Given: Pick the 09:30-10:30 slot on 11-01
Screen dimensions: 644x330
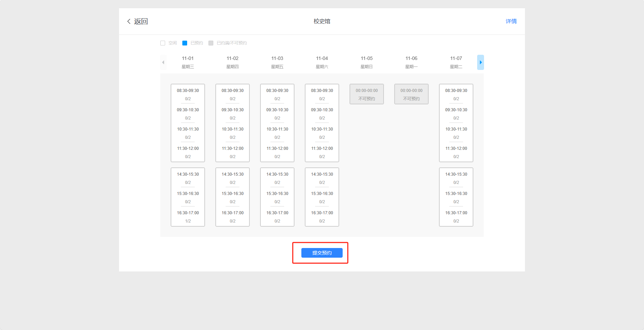Looking at the screenshot, I should pos(188,114).
